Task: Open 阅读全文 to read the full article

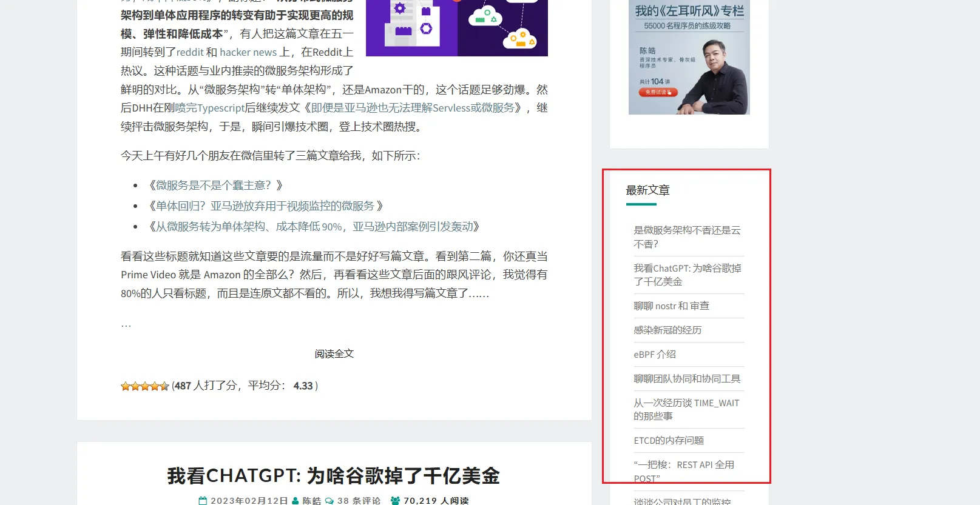Action: pyautogui.click(x=334, y=354)
